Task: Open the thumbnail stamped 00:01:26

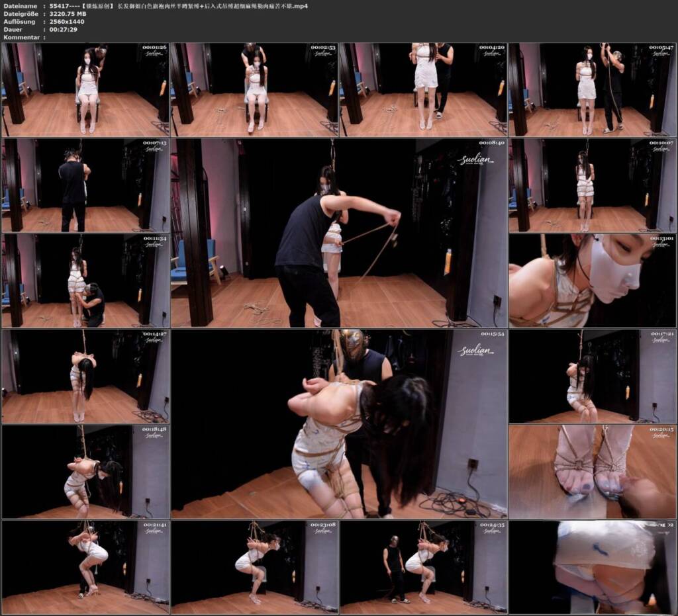Action: click(x=85, y=89)
